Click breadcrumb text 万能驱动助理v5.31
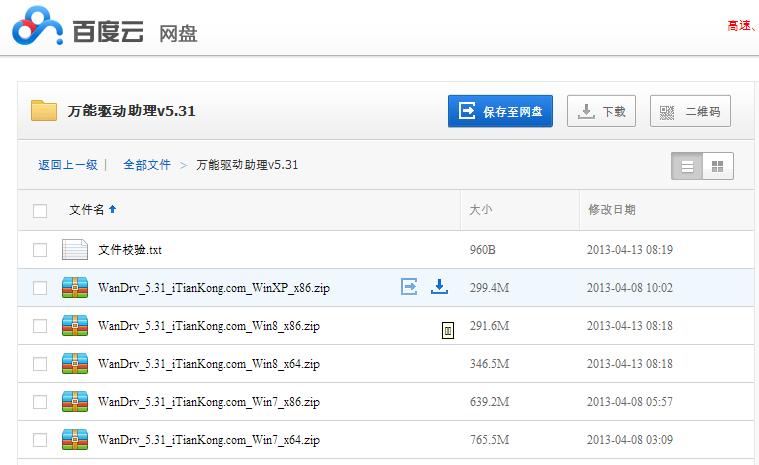Image resolution: width=759 pixels, height=465 pixels. [247, 165]
